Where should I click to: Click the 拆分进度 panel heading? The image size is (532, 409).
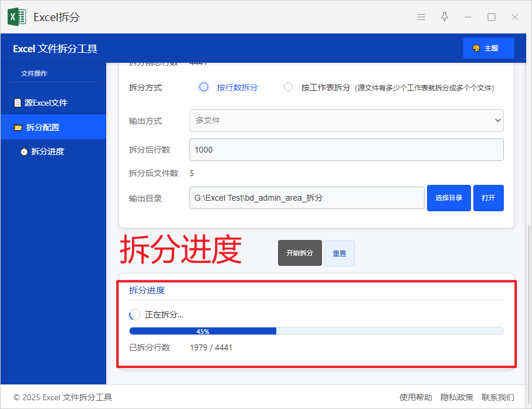(147, 290)
